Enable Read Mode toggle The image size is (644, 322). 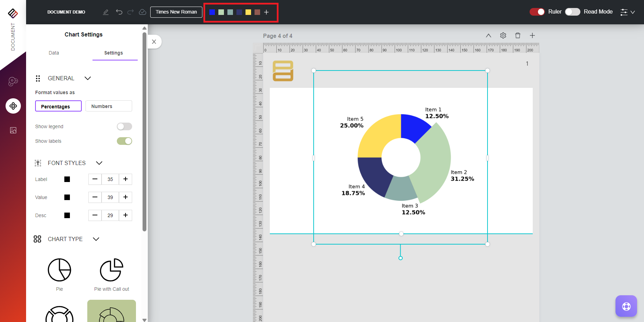pyautogui.click(x=572, y=12)
